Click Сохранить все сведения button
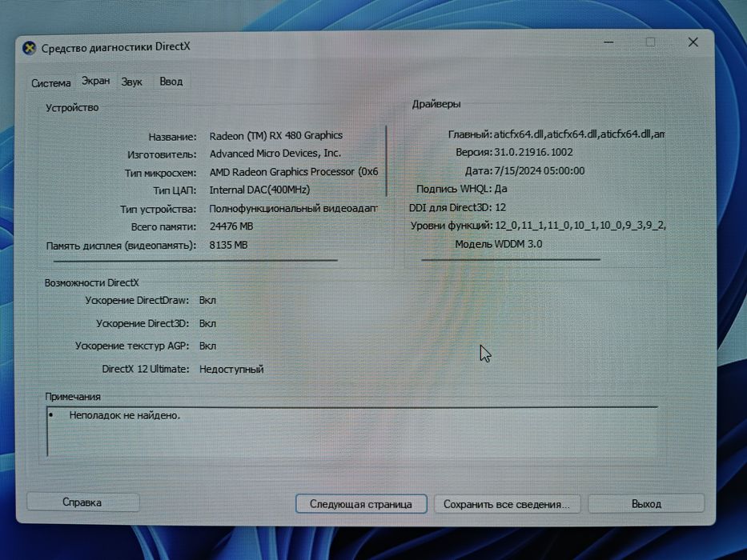 pyautogui.click(x=507, y=504)
